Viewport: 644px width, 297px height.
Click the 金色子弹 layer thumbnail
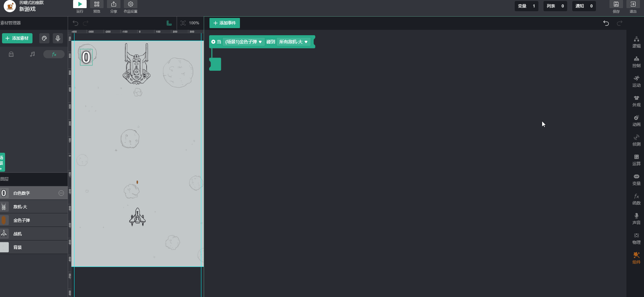tap(4, 220)
